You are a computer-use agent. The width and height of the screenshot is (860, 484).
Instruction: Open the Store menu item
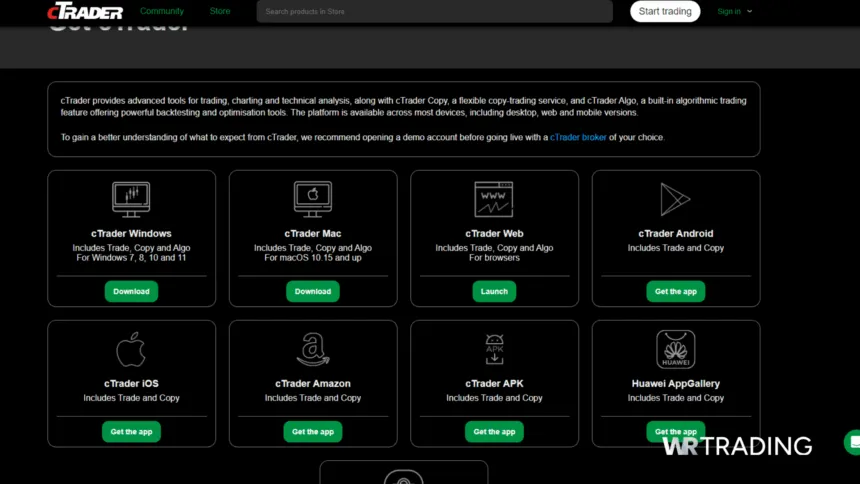coord(219,12)
